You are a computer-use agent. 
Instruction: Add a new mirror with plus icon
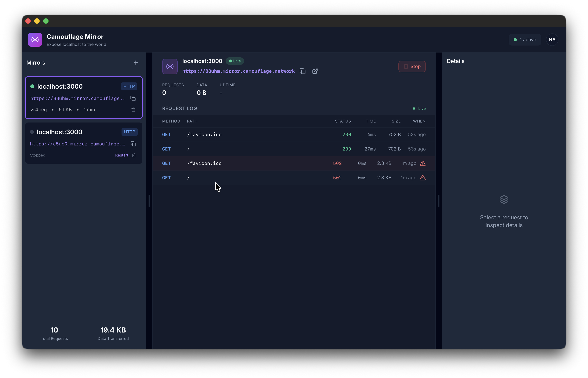pyautogui.click(x=136, y=63)
